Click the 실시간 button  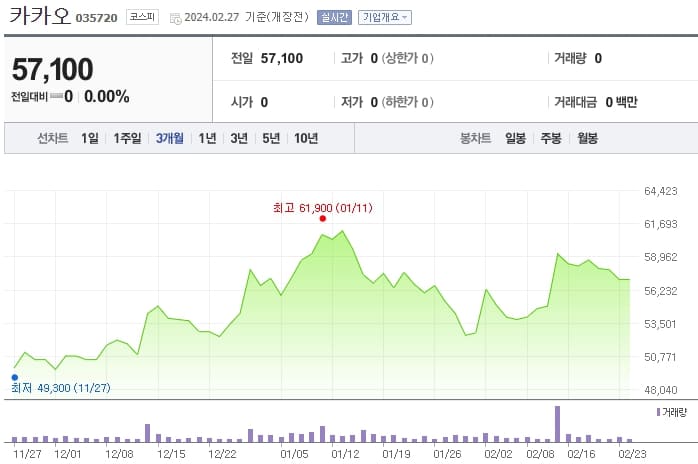click(334, 17)
